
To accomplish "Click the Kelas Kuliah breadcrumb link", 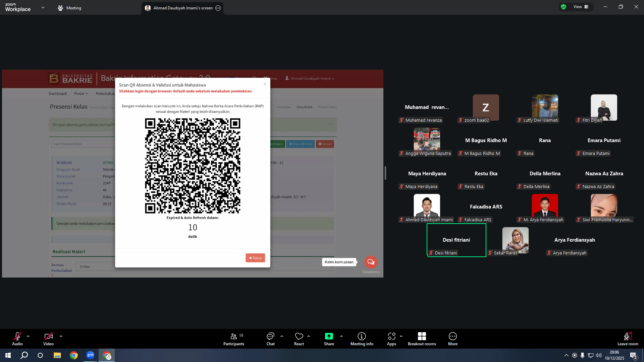I will click(x=304, y=107).
